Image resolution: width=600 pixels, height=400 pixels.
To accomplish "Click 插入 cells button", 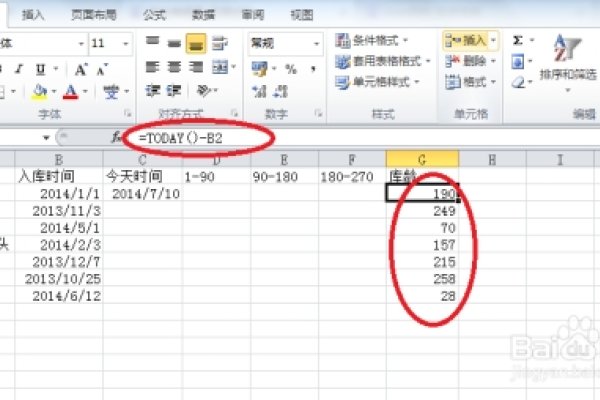I will (466, 40).
